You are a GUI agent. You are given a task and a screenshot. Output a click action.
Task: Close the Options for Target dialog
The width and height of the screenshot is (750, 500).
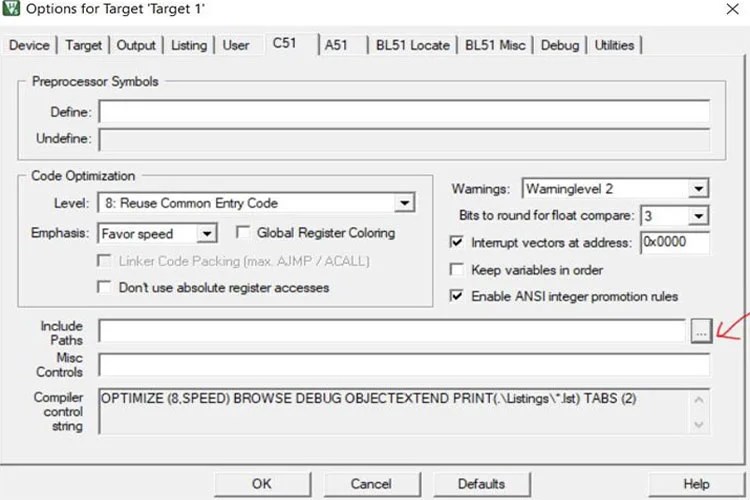click(732, 9)
